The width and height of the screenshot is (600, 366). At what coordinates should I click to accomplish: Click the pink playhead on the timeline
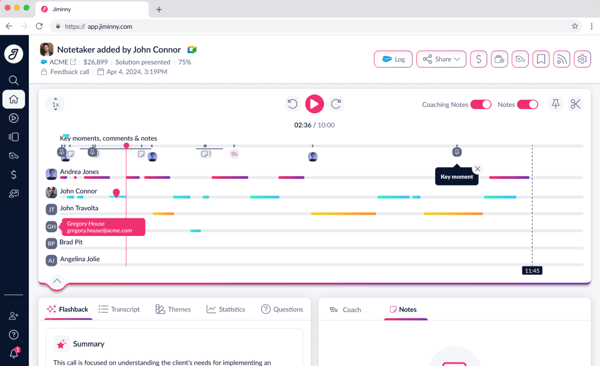tap(126, 145)
